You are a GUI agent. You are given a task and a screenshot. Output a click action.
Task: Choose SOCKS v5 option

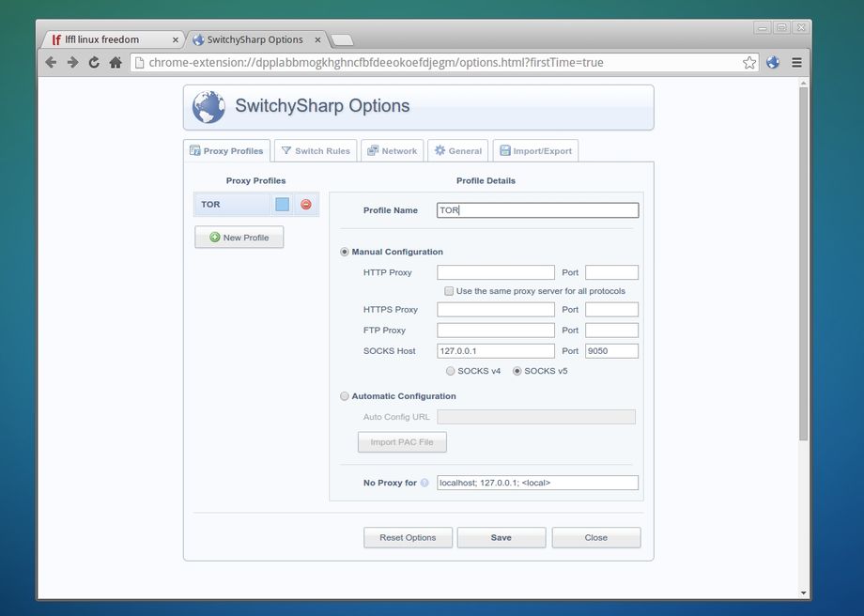(517, 371)
